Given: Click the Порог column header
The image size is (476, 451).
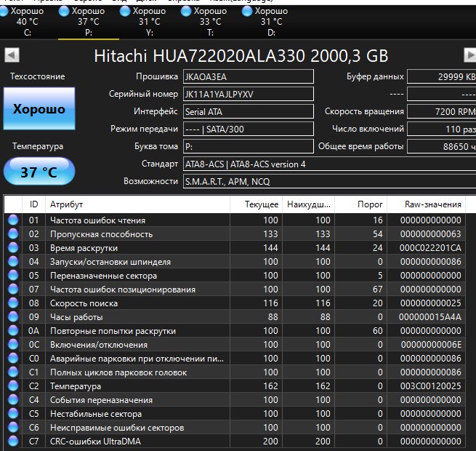Looking at the screenshot, I should click(x=360, y=204).
